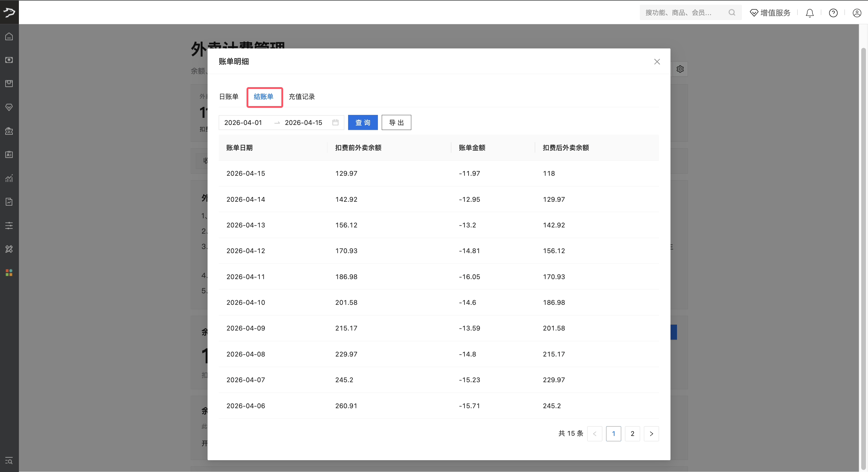Click the home icon in sidebar
This screenshot has width=868, height=472.
click(9, 36)
